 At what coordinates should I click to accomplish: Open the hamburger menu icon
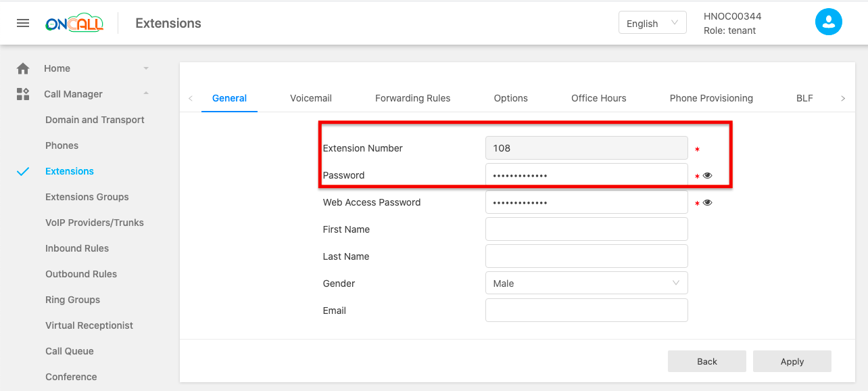pos(23,23)
